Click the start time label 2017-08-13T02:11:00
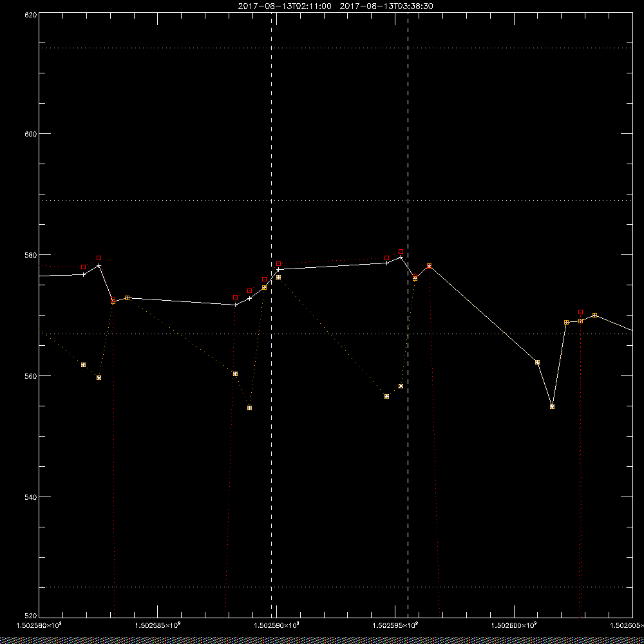The width and height of the screenshot is (644, 644). [285, 6]
